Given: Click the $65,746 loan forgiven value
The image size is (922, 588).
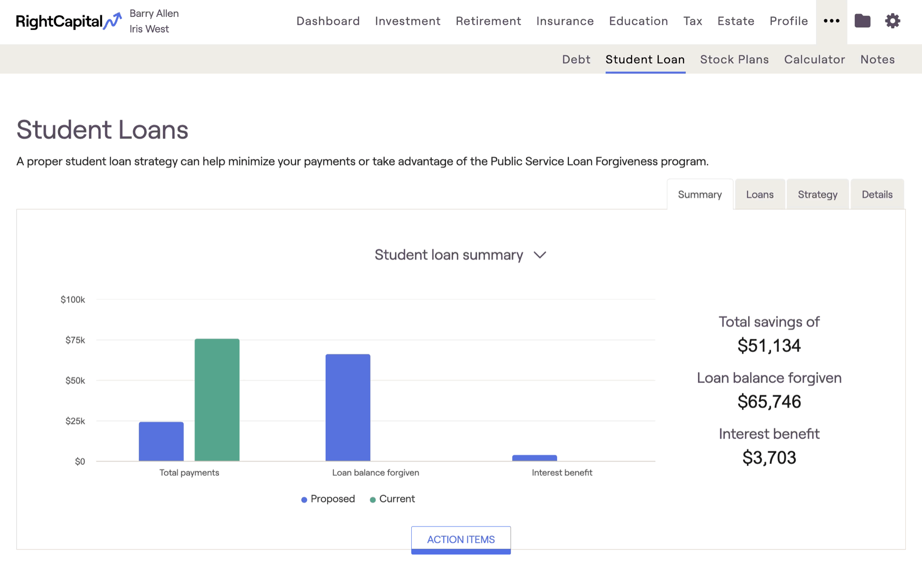Looking at the screenshot, I should [769, 402].
